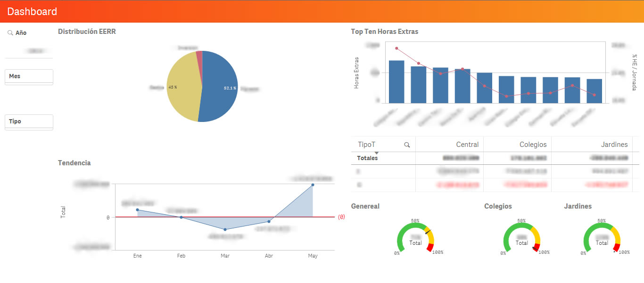Select the Totales row label
The width and height of the screenshot is (644, 283).
367,158
